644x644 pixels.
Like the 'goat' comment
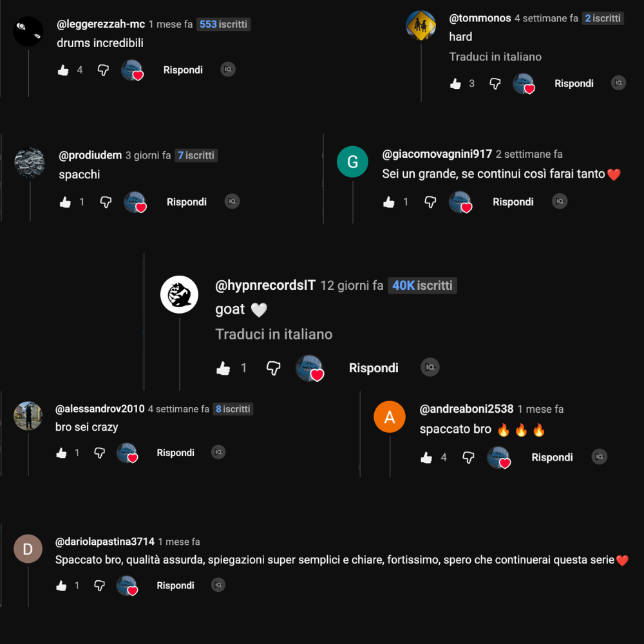point(223,368)
